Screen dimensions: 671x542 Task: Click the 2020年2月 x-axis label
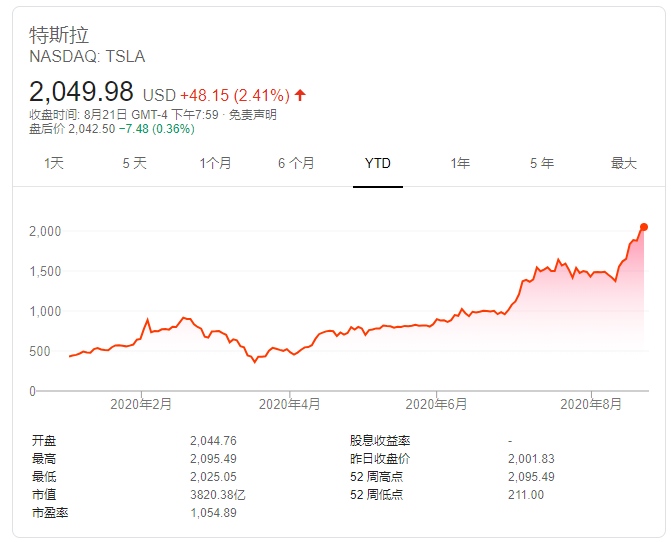[141, 404]
